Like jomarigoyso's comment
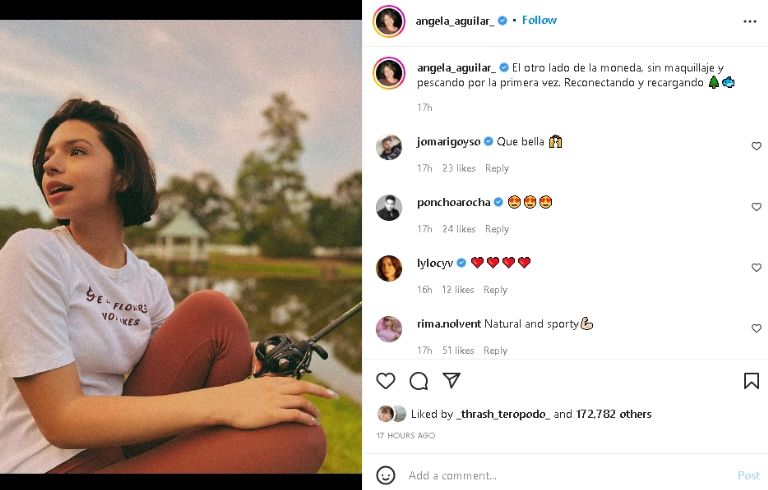This screenshot has height=490, width=768. coord(756,146)
